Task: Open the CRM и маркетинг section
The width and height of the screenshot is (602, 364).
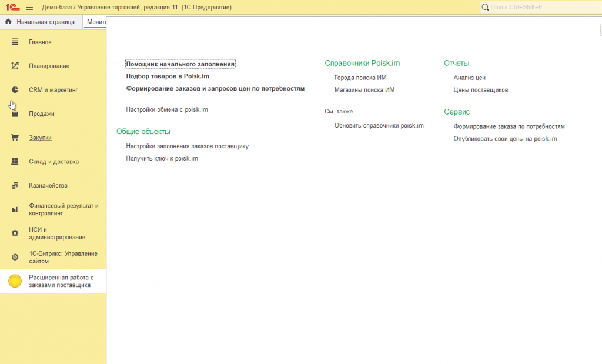Action: [53, 89]
